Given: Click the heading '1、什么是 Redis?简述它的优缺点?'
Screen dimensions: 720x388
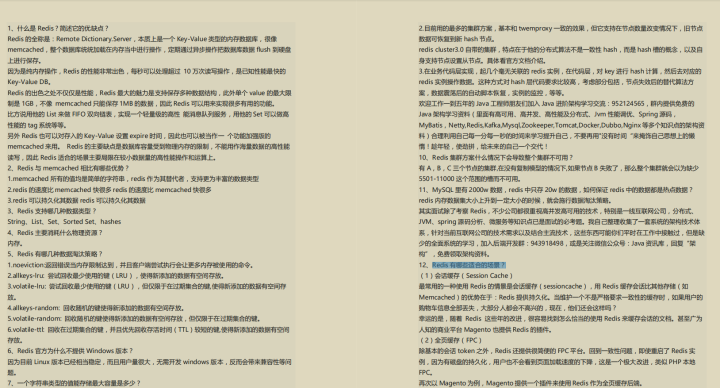Looking at the screenshot, I should click(58, 28).
